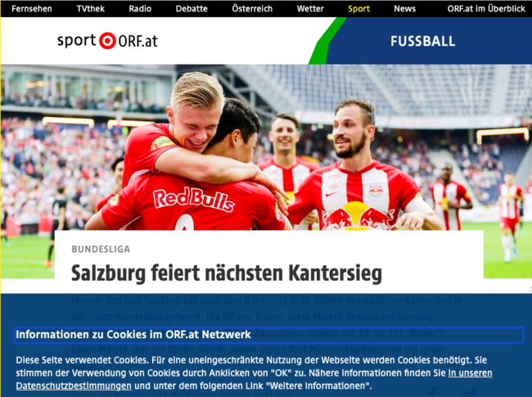Screen dimensions: 532x397
Task: Open the News section
Action: pyautogui.click(x=404, y=8)
